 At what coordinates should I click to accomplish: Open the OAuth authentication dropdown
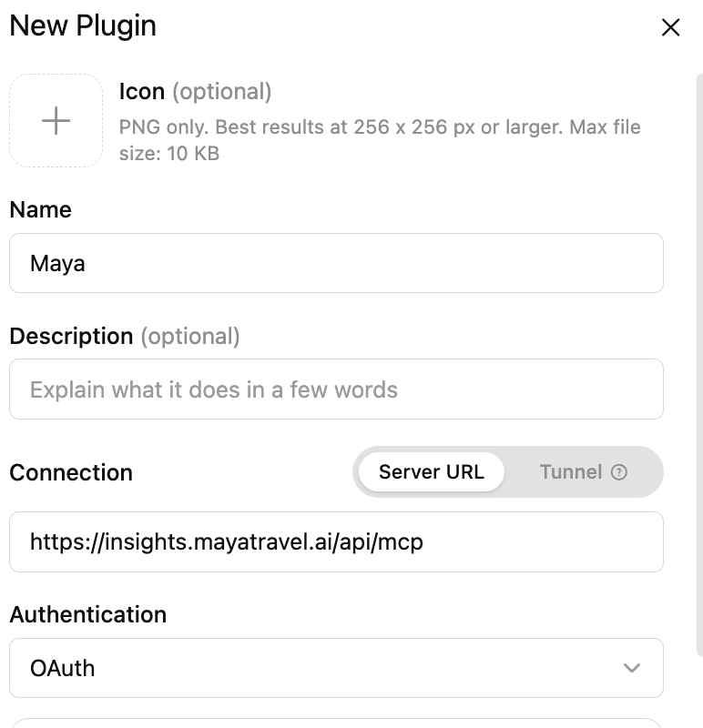[336, 668]
